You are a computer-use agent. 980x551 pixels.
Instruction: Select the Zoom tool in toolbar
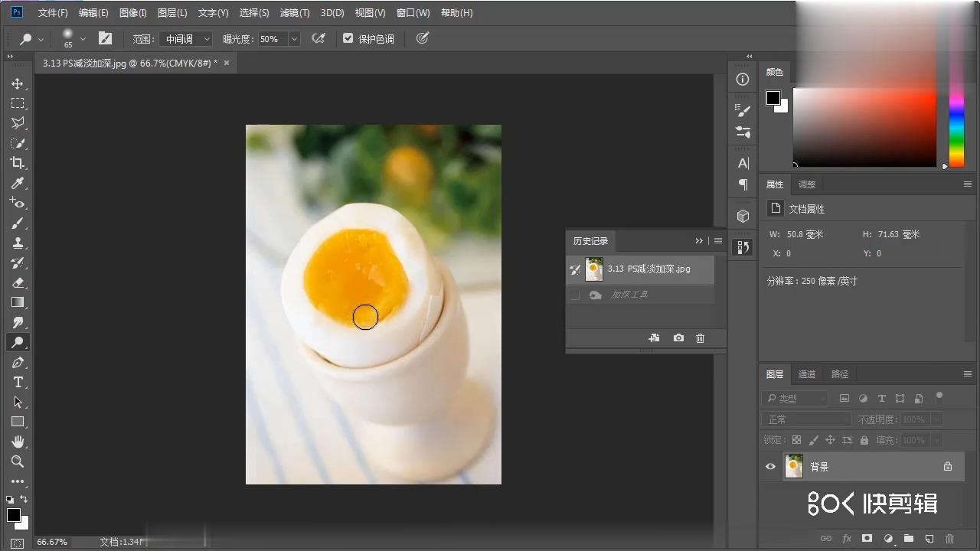pyautogui.click(x=18, y=461)
